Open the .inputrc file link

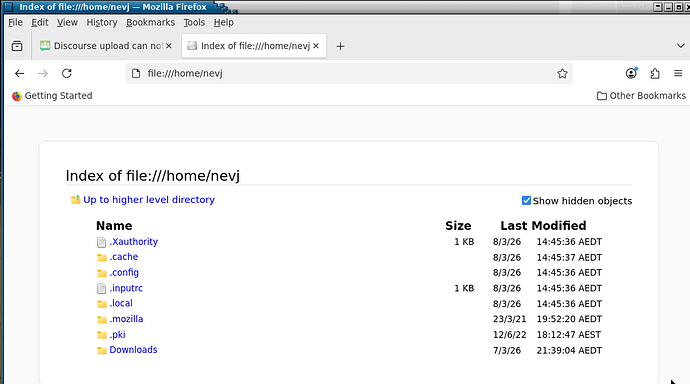point(126,288)
